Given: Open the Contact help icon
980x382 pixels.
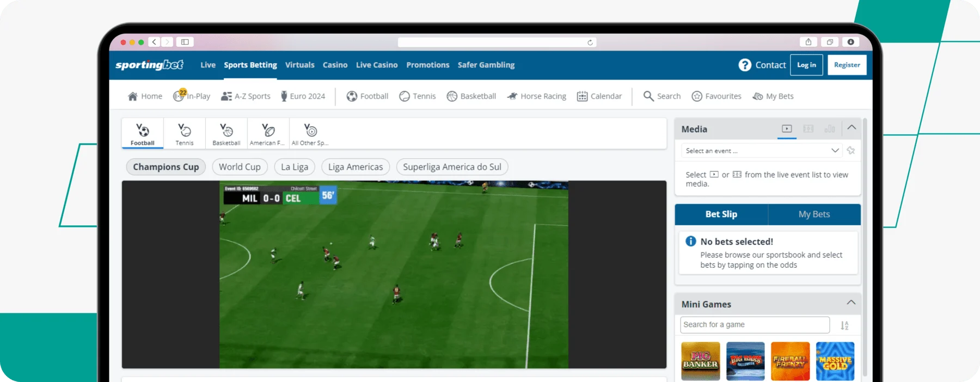Looking at the screenshot, I should [x=745, y=65].
